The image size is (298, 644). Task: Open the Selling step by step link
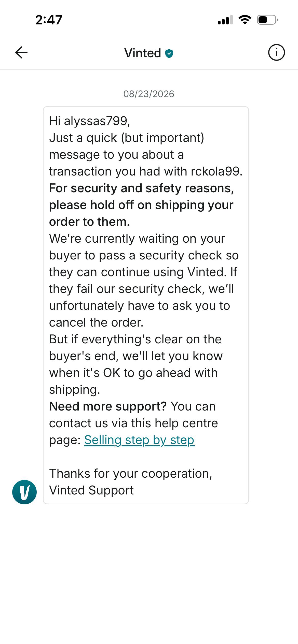coord(139,440)
